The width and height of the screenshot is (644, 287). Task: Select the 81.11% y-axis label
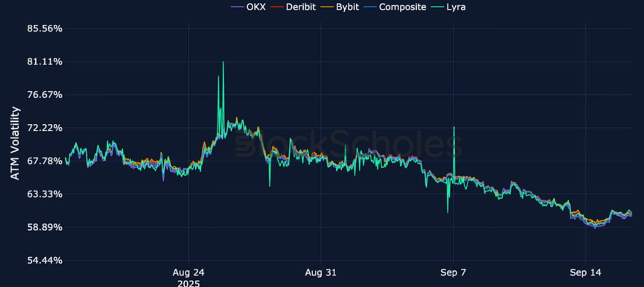click(x=44, y=62)
